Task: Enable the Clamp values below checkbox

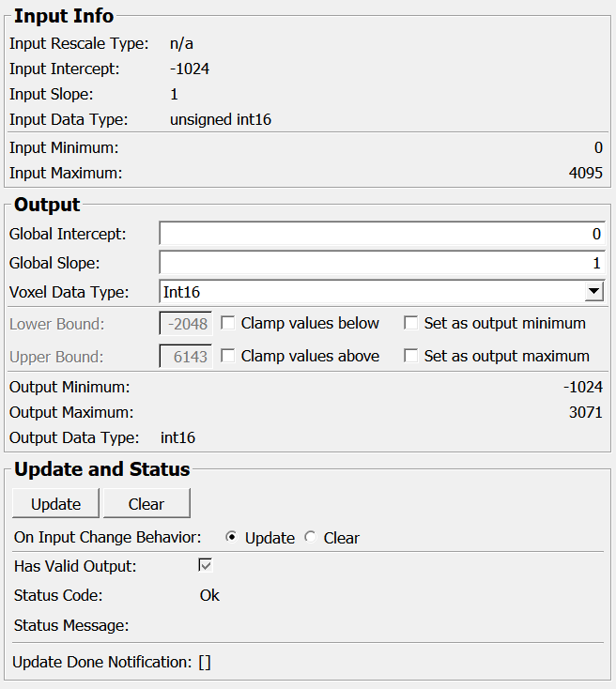Action: (x=227, y=324)
